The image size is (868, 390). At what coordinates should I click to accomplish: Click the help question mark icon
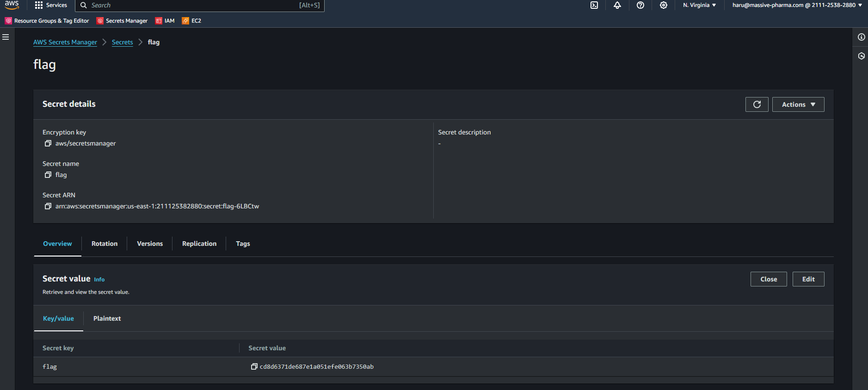click(640, 5)
